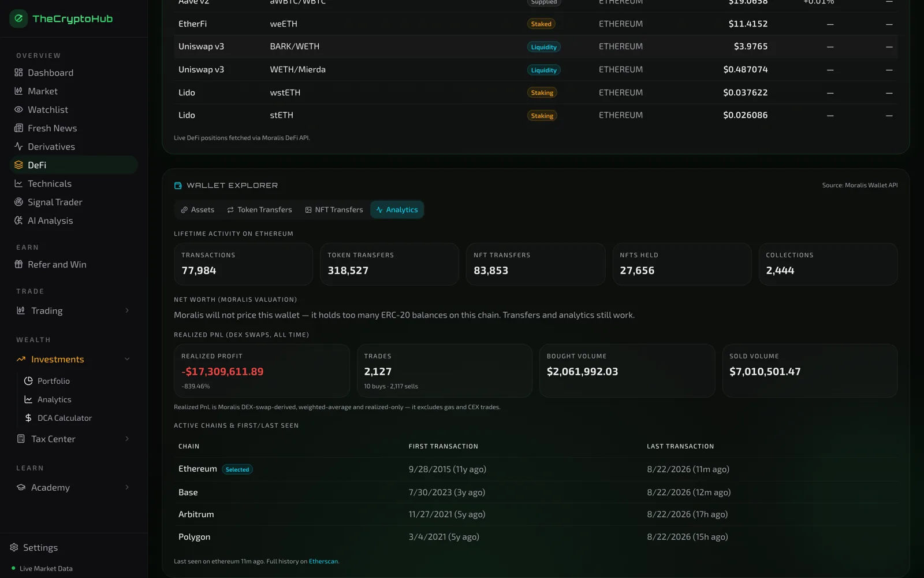This screenshot has height=578, width=924.
Task: Open the Refer and Win page
Action: (x=74, y=265)
